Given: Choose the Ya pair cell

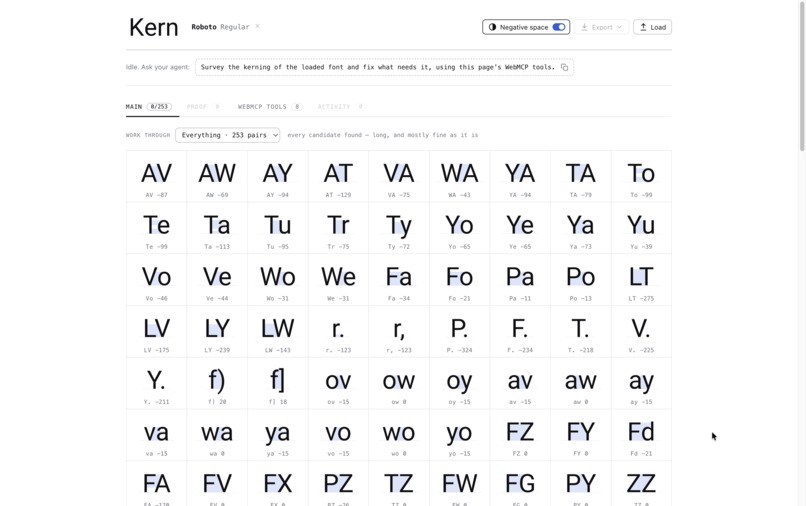Looking at the screenshot, I should (581, 228).
